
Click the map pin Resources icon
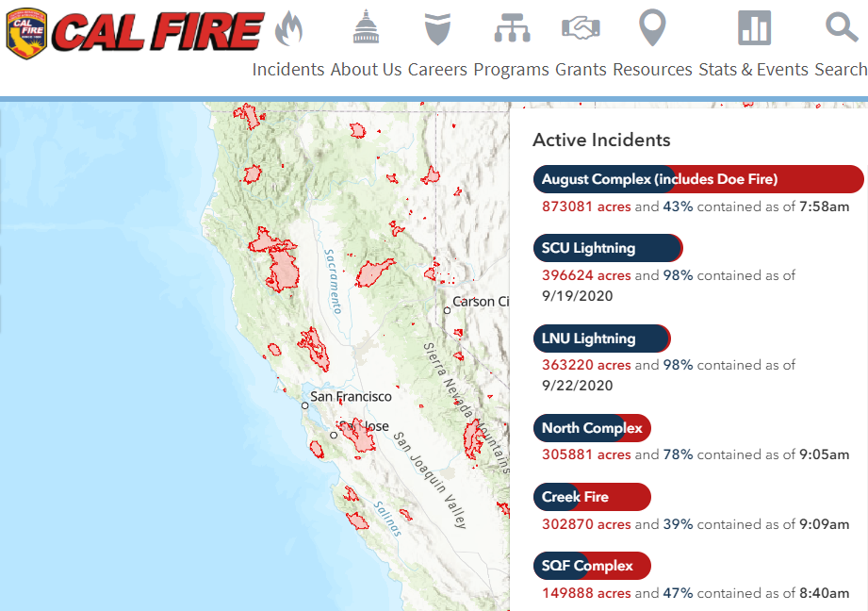[652, 28]
